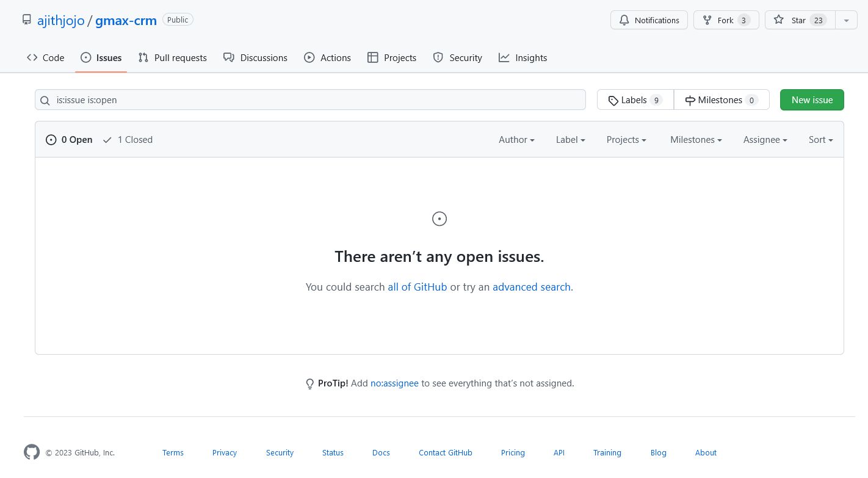
Task: Open the Insights tab
Action: [523, 58]
